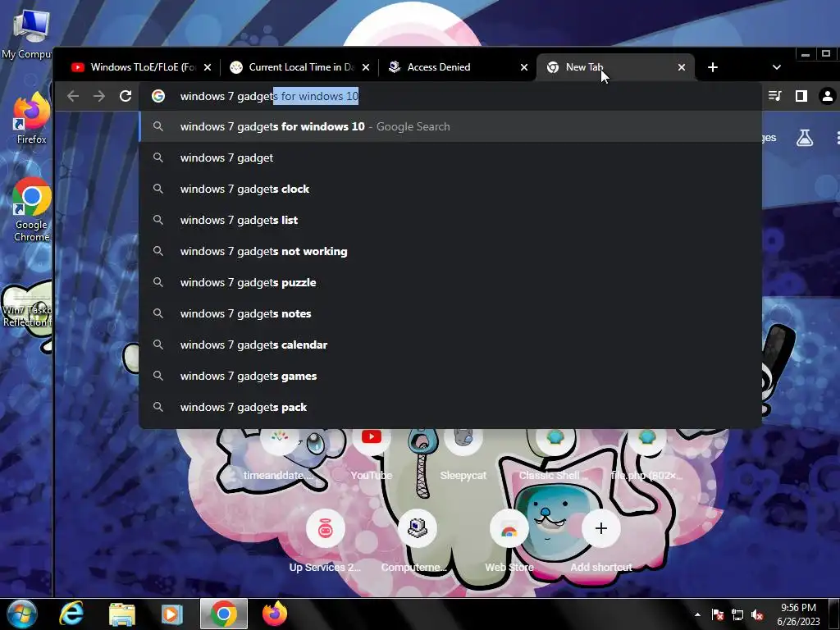
Task: Open the media controls icon
Action: tap(775, 96)
